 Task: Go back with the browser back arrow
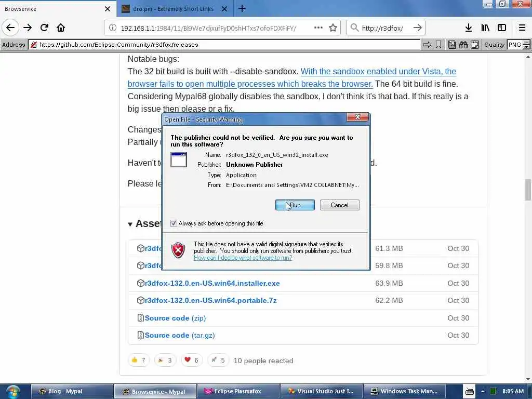tap(10, 28)
